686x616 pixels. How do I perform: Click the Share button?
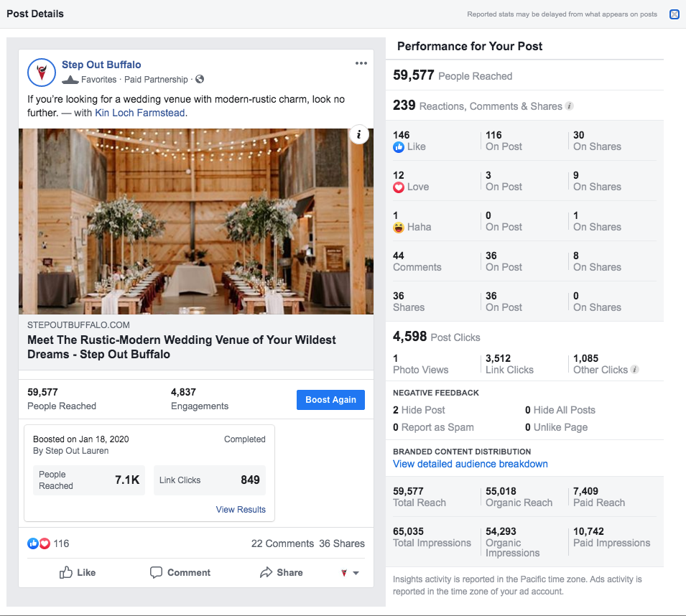point(282,572)
